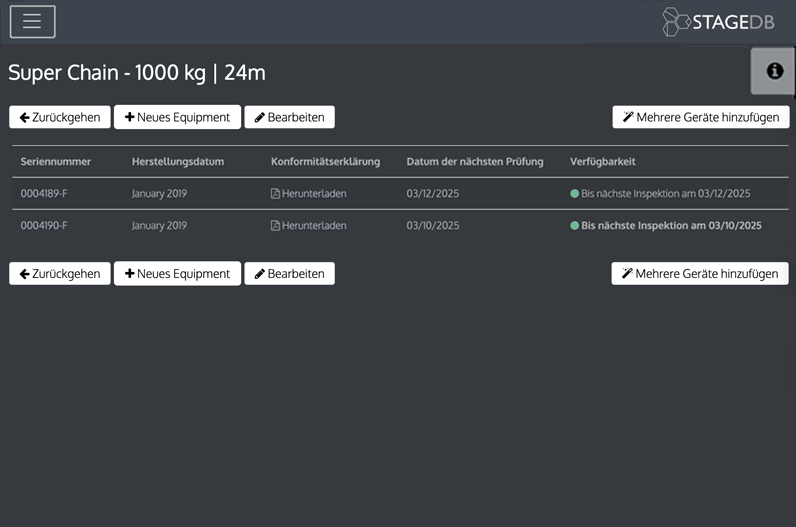Viewport: 796px width, 527px height.
Task: Click bottom Neues Equipment button
Action: pos(177,273)
